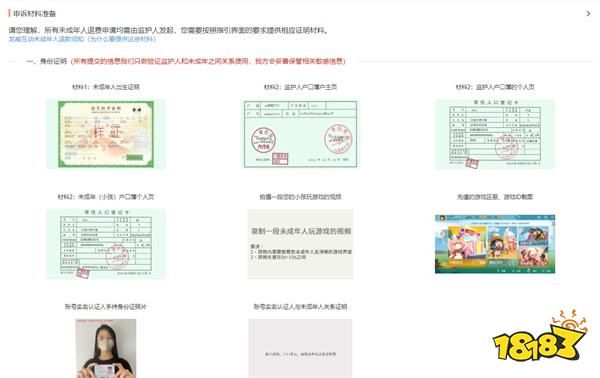Expand the 申诉材料准备 section chevron arrow
Screen dimensions: 600x378
[x=588, y=13]
